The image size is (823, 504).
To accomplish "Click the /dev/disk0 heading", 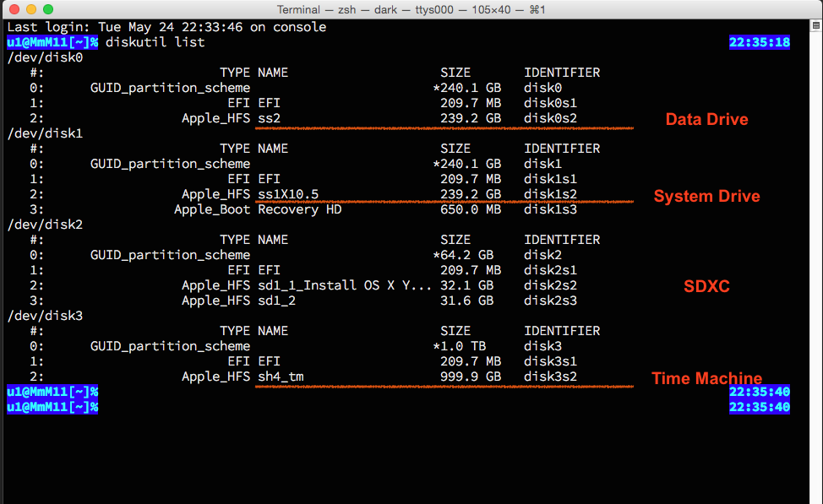I will (45, 57).
